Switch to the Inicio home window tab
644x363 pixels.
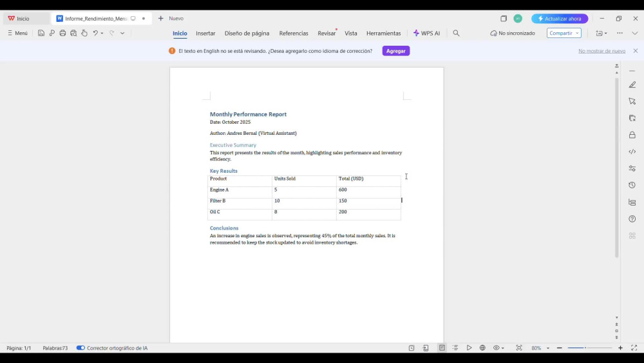click(26, 19)
